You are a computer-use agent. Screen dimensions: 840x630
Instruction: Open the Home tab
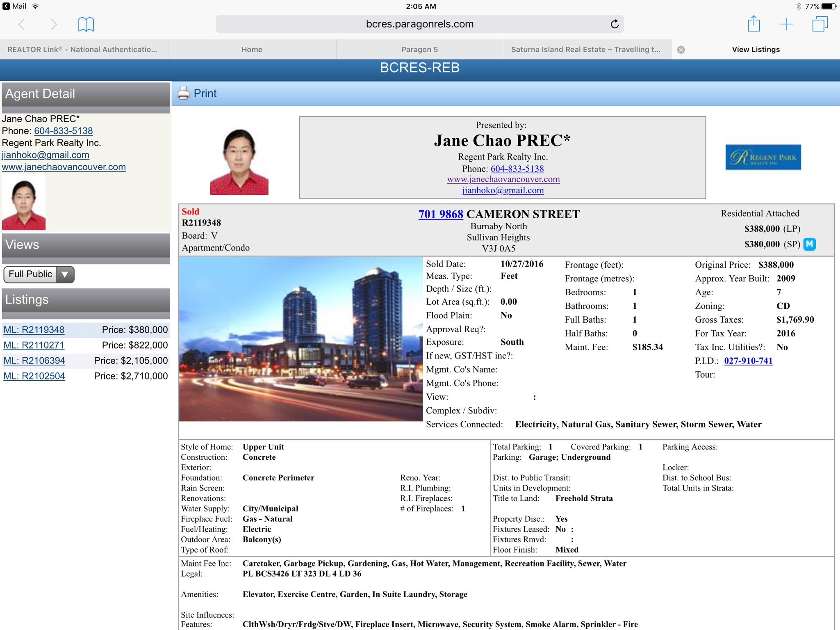tap(252, 50)
